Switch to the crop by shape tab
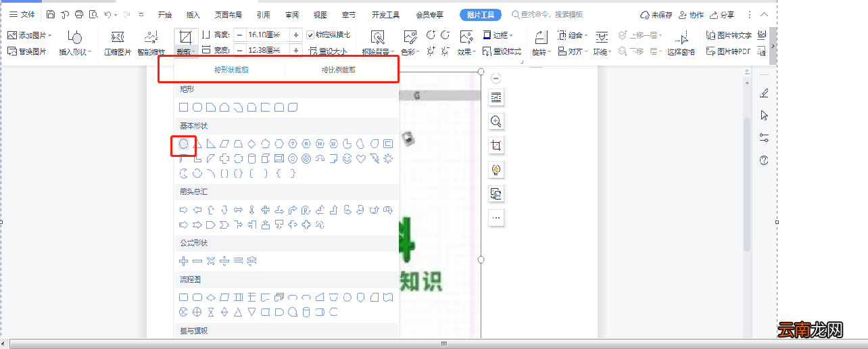The image size is (868, 349). pos(231,70)
